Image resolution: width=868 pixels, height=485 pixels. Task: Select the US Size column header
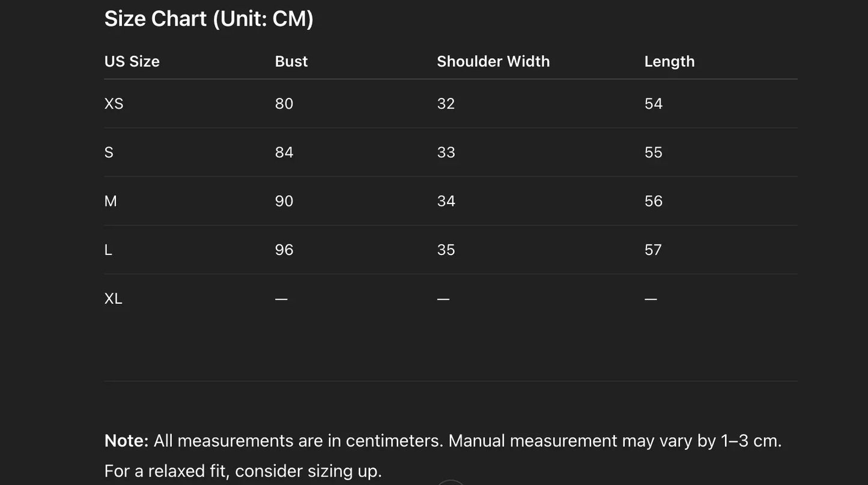132,61
